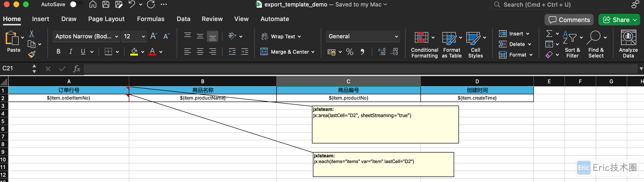The height and width of the screenshot is (182, 644).
Task: Click the Comments button
Action: click(x=569, y=20)
